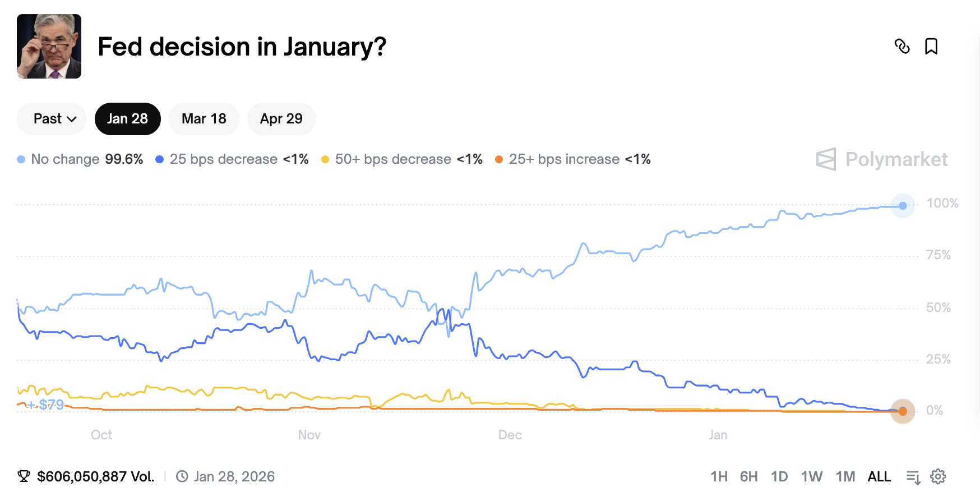Screen dimensions: 980x496
Task: Click the Powell market thumbnail image
Action: tap(49, 47)
